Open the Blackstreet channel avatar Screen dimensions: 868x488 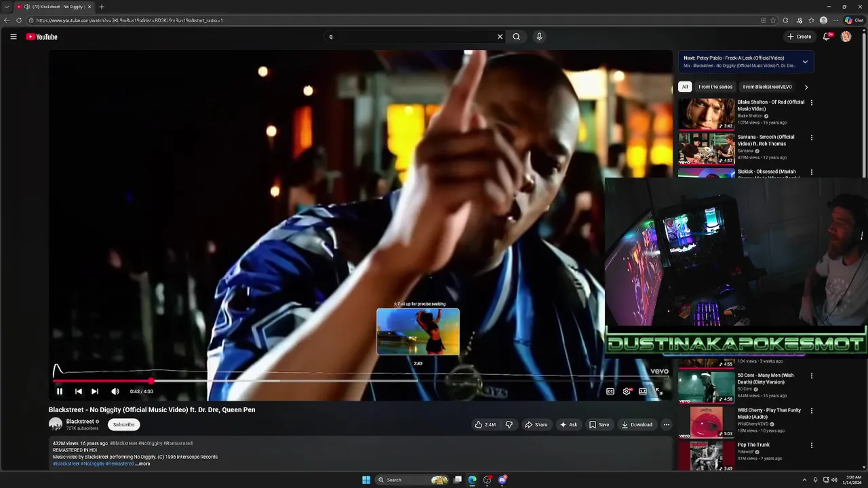point(56,424)
